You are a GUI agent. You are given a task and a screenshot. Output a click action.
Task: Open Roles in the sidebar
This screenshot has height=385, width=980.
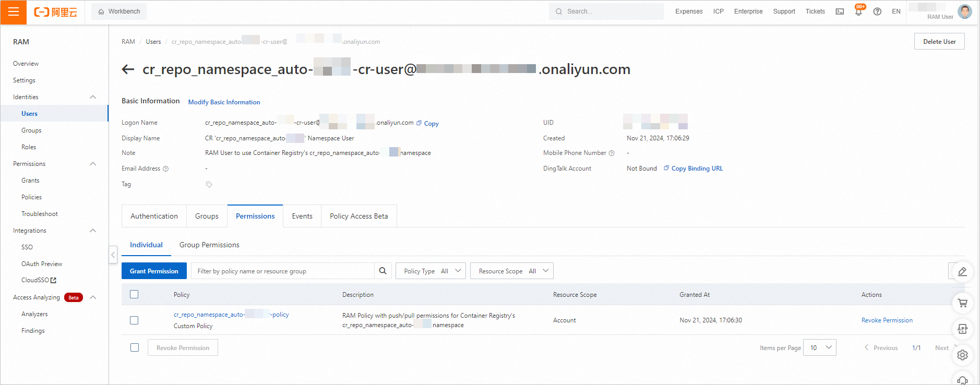point(29,147)
